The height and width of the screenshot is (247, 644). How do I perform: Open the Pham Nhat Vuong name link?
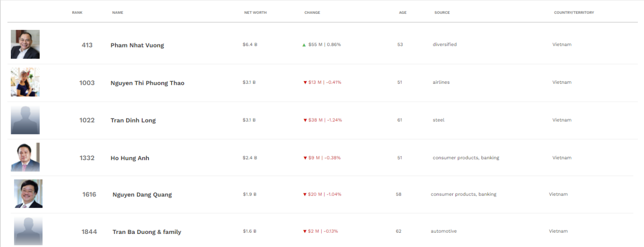tap(137, 45)
